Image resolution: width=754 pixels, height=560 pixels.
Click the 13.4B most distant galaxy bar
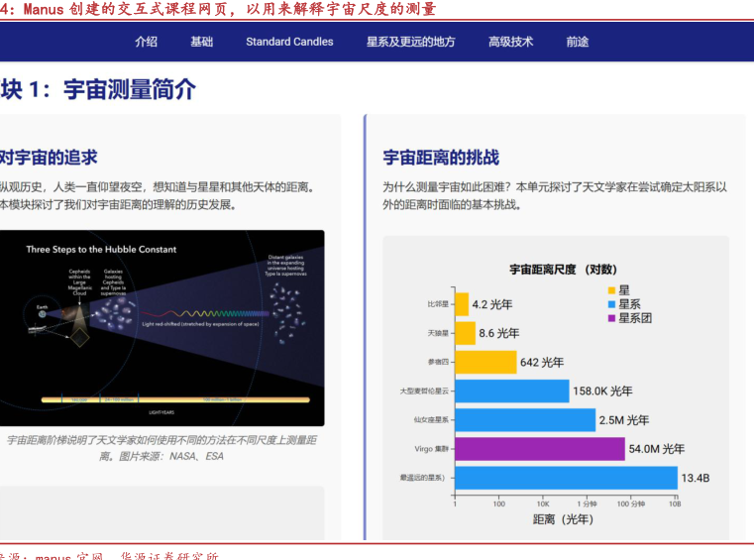(566, 478)
